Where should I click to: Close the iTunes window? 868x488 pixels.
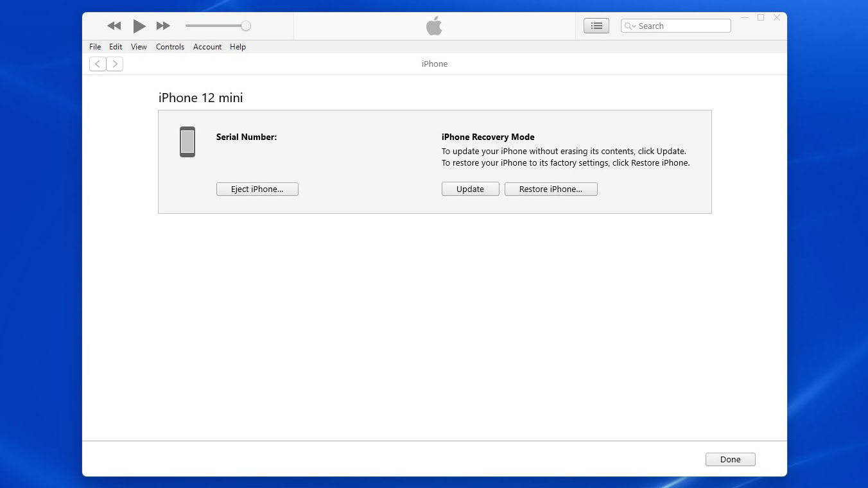click(x=777, y=18)
